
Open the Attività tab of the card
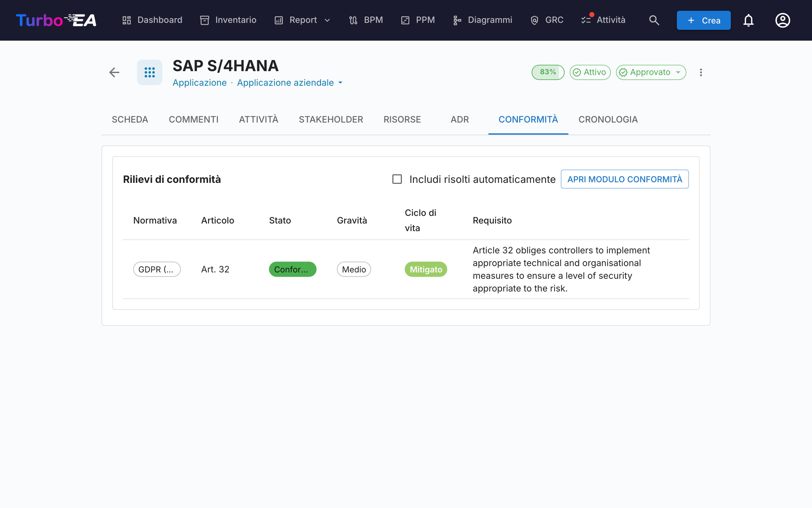click(x=259, y=120)
